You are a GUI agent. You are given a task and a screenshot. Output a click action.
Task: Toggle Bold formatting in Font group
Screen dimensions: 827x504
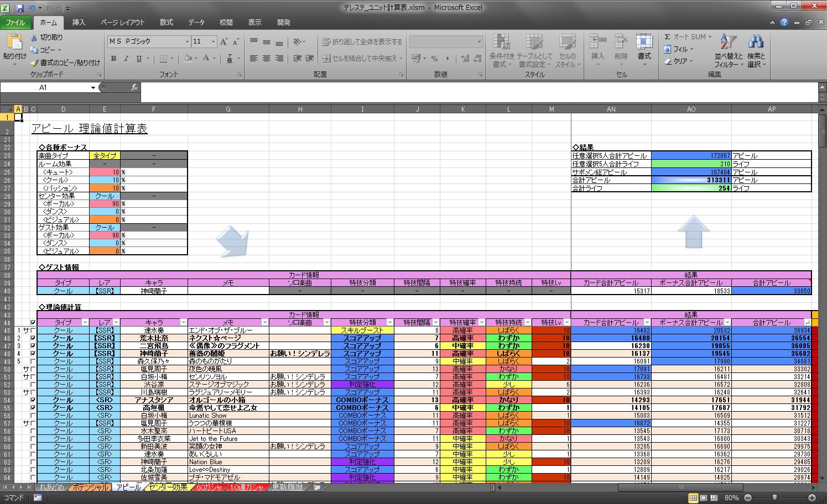pyautogui.click(x=113, y=59)
